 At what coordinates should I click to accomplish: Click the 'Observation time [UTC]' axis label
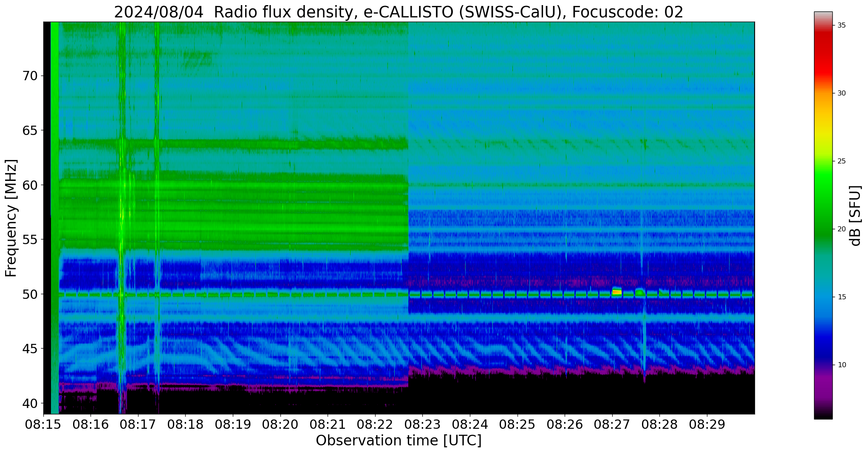point(399,441)
